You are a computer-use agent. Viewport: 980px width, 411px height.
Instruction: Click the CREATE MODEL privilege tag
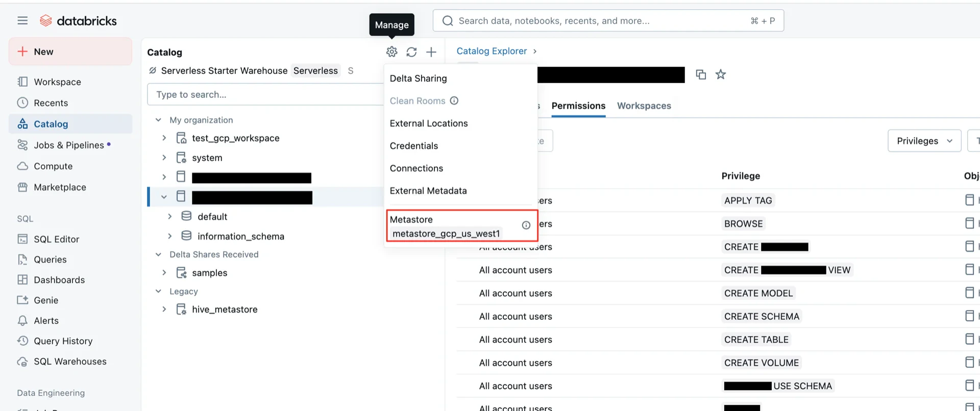click(758, 293)
